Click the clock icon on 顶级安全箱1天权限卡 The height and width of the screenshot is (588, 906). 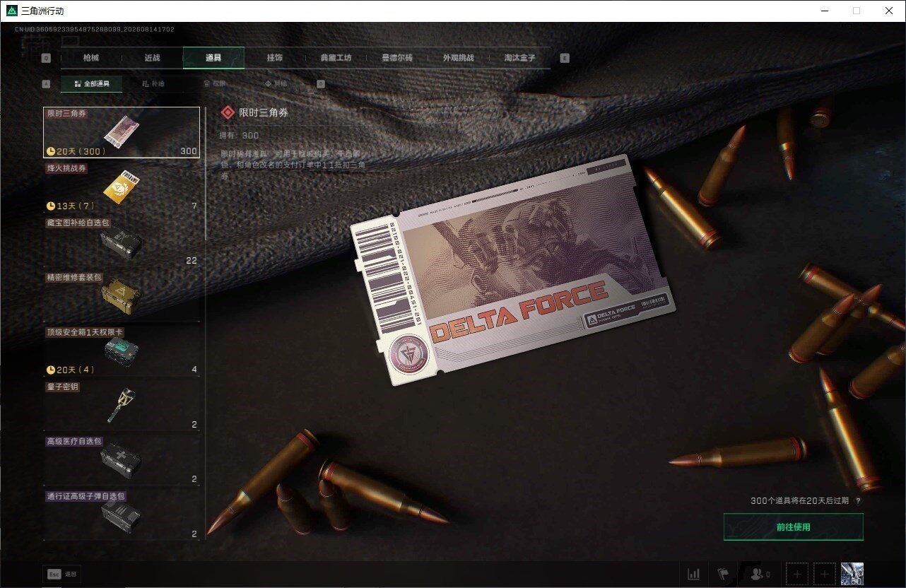(51, 370)
